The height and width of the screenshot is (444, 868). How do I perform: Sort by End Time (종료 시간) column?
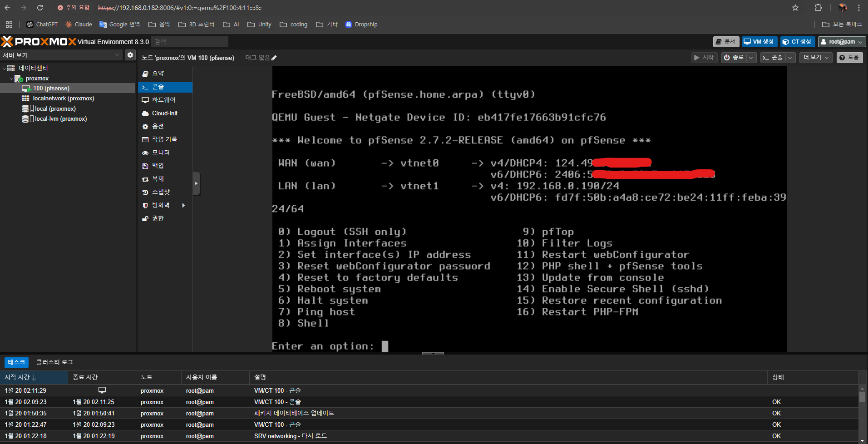click(x=102, y=377)
